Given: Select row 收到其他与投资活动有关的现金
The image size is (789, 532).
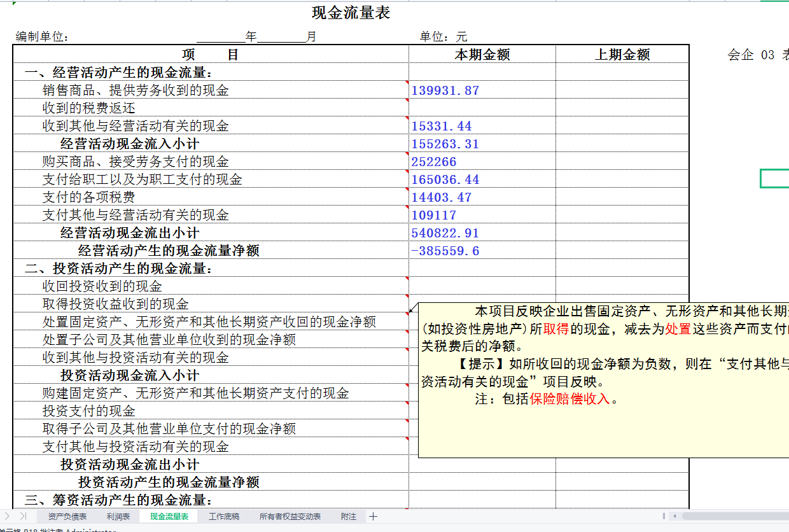Looking at the screenshot, I should tap(136, 358).
